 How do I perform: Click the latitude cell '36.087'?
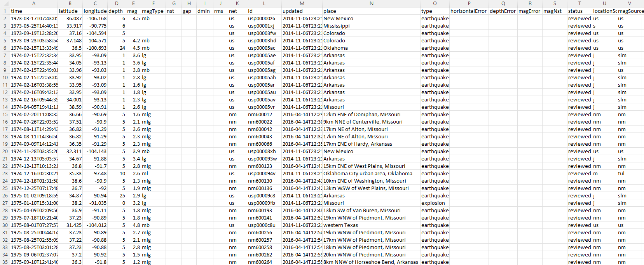70,19
